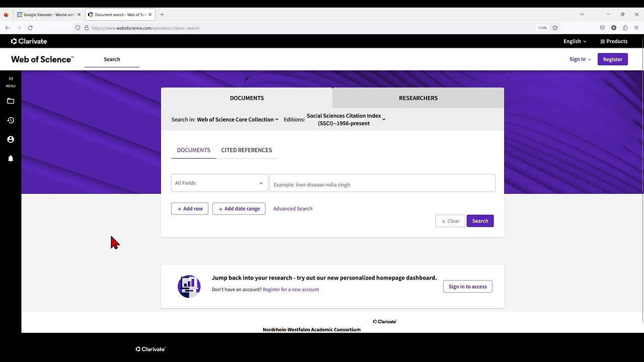The height and width of the screenshot is (362, 644).
Task: Open the browser extensions puzzle icon
Action: point(625,28)
